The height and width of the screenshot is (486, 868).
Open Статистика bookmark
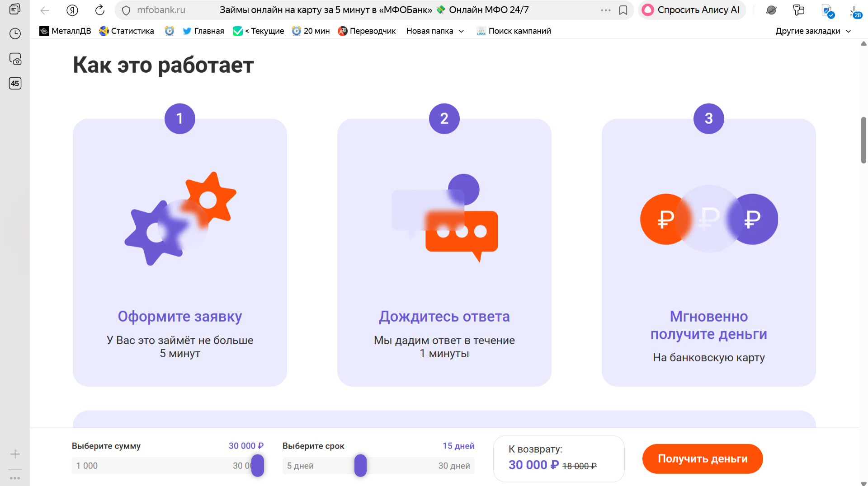(127, 31)
